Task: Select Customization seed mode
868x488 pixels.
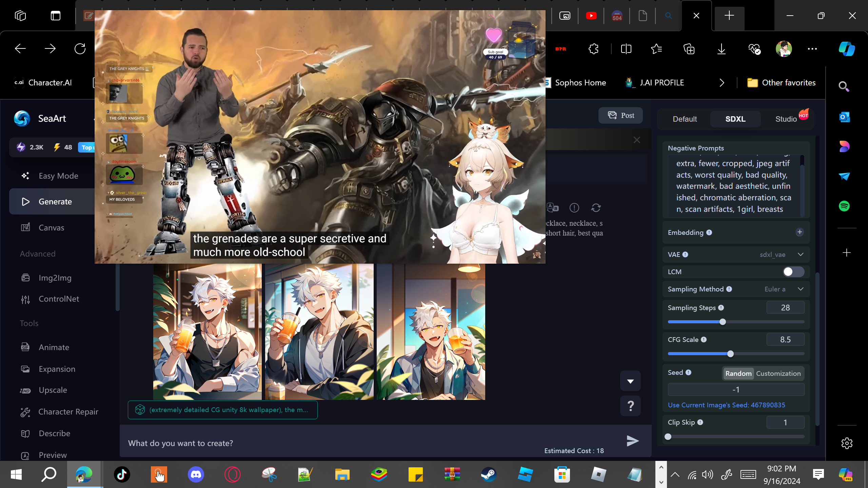Action: pos(778,373)
